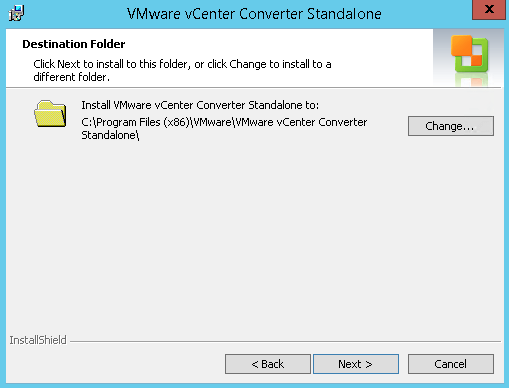
Task: Click the Destination Folder heading
Action: [x=74, y=44]
